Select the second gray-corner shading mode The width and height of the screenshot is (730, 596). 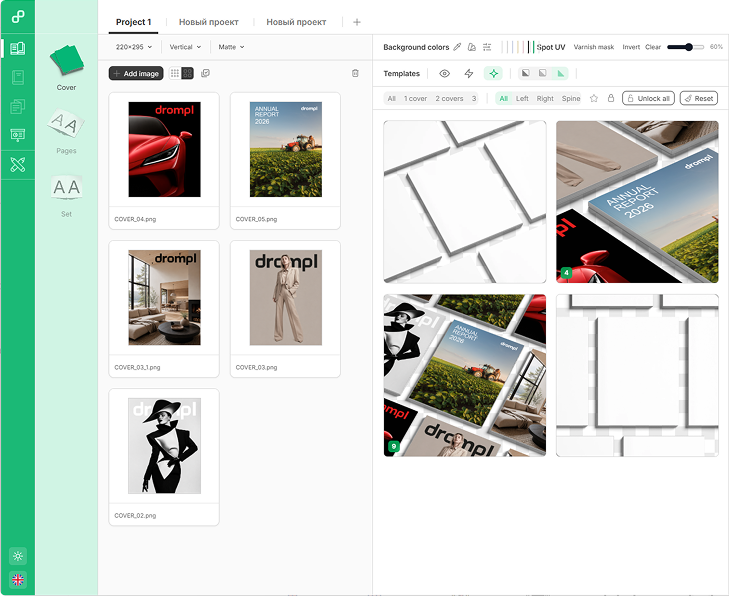[542, 73]
